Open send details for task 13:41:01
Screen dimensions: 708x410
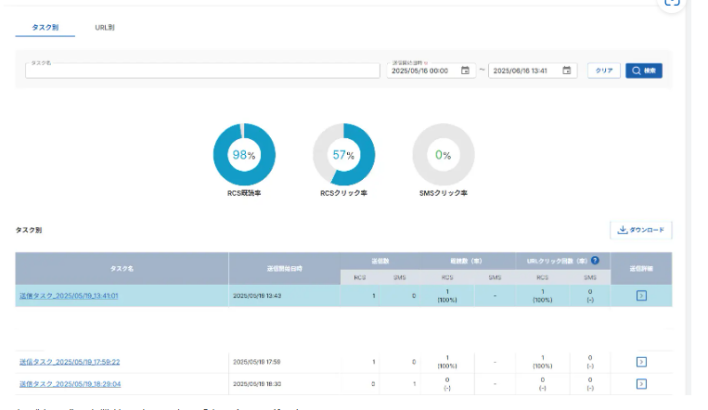642,296
